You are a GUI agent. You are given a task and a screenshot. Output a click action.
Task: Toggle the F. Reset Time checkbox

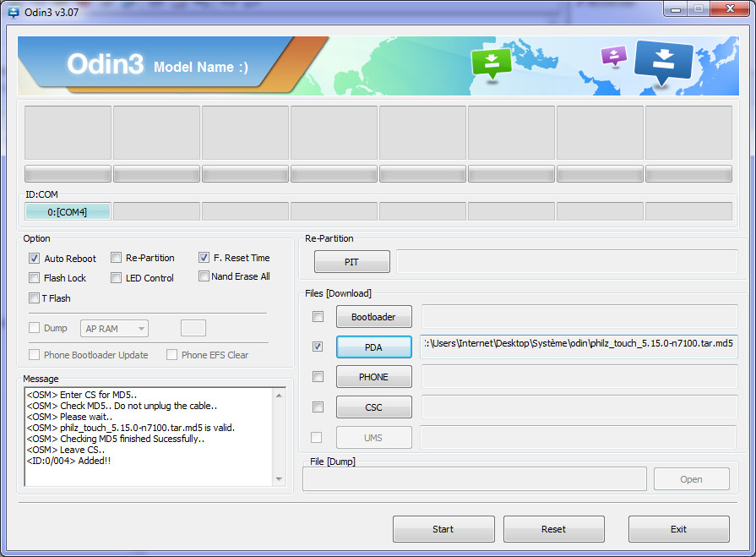coord(204,258)
